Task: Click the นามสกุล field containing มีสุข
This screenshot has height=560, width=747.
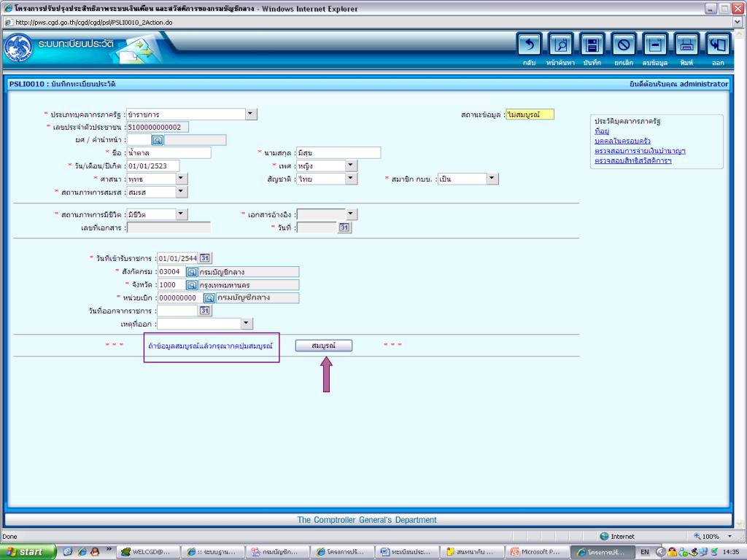Action: click(338, 153)
